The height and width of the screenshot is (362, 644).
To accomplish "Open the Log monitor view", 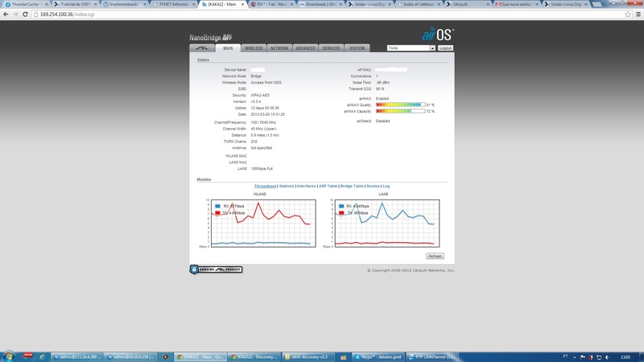I will pos(386,186).
